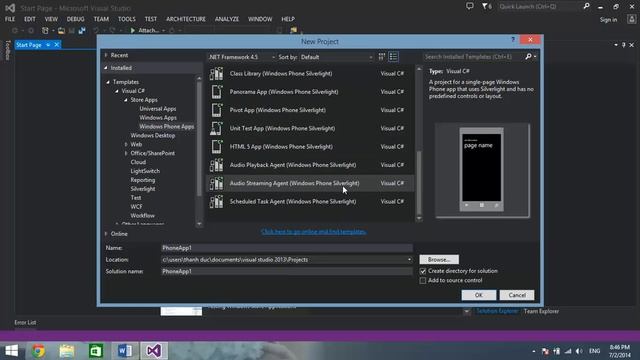Viewport: 640px width, 360px height.
Task: Click the Solution name input field
Action: 287,271
